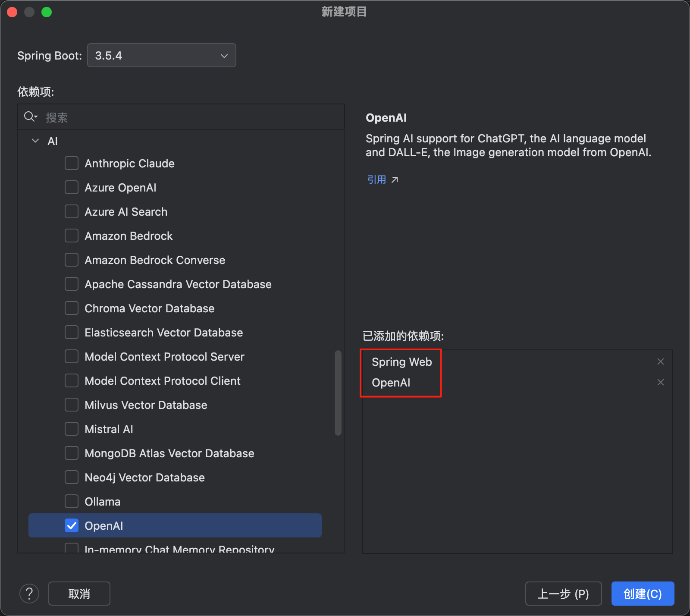Click the Milvus Vector Database label

[x=146, y=405]
